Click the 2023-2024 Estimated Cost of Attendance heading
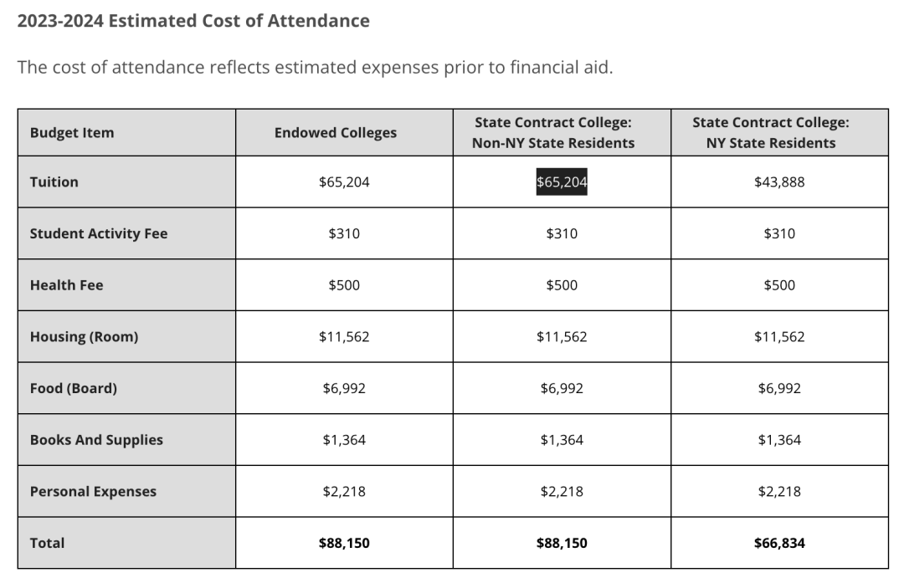904x588 pixels. 193,21
